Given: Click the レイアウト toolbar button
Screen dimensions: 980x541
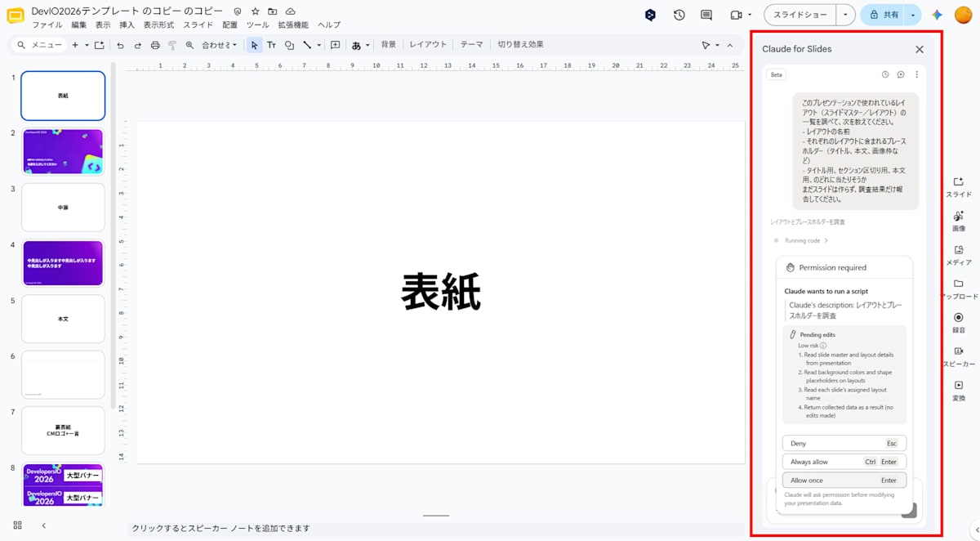Looking at the screenshot, I should (x=428, y=45).
